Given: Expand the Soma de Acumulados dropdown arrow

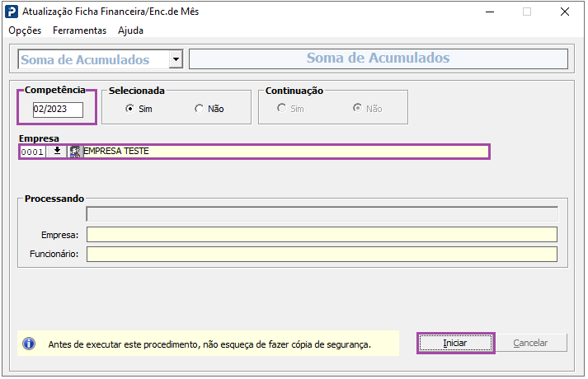Looking at the screenshot, I should [x=176, y=59].
